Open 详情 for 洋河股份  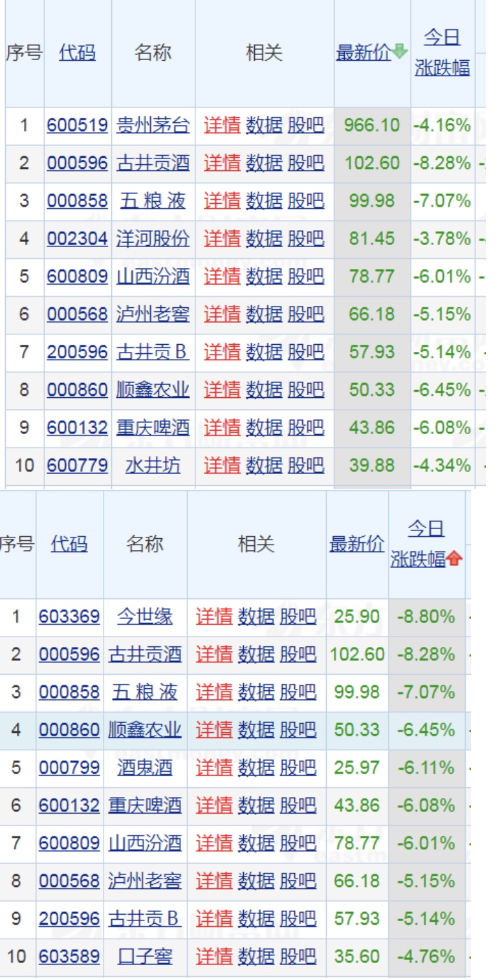click(223, 239)
